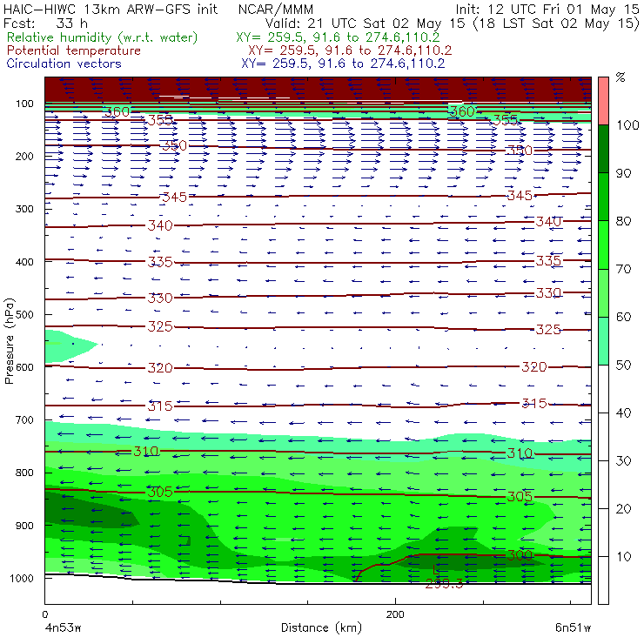Click the right "315" contour label
644x644 pixels.
(534, 403)
